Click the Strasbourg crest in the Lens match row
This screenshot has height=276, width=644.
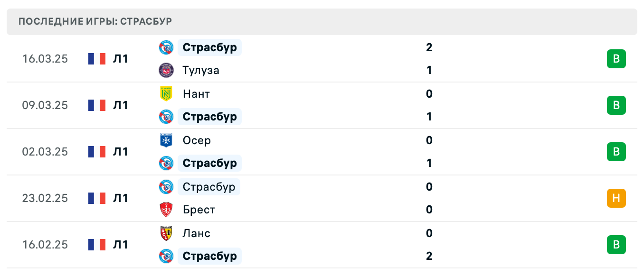(x=166, y=256)
